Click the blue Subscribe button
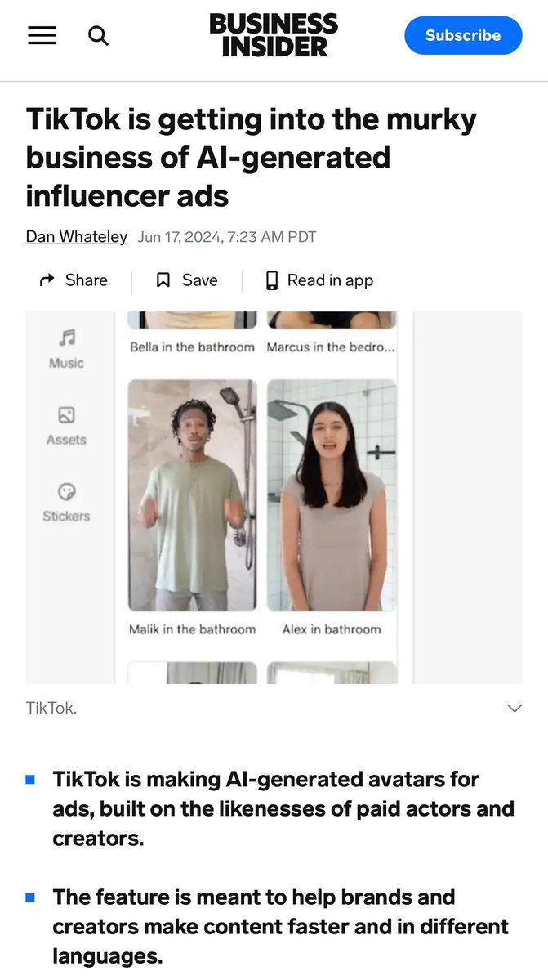 pyautogui.click(x=463, y=36)
